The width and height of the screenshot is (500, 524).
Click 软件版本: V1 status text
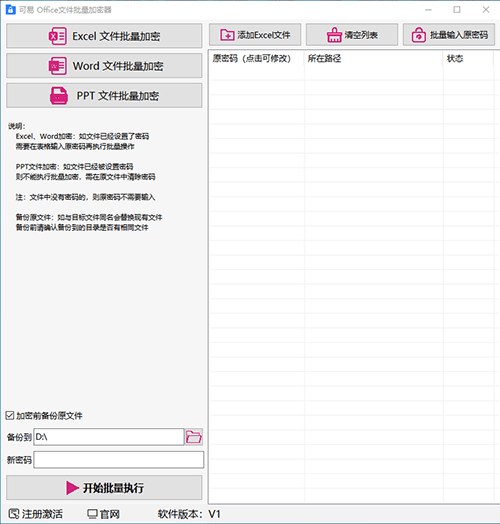coord(189,514)
